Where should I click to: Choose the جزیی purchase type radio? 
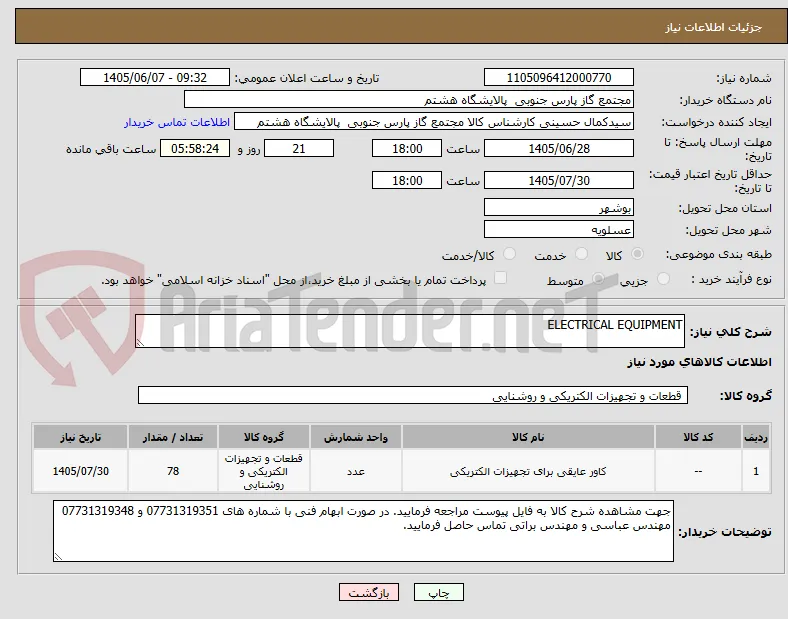663,278
